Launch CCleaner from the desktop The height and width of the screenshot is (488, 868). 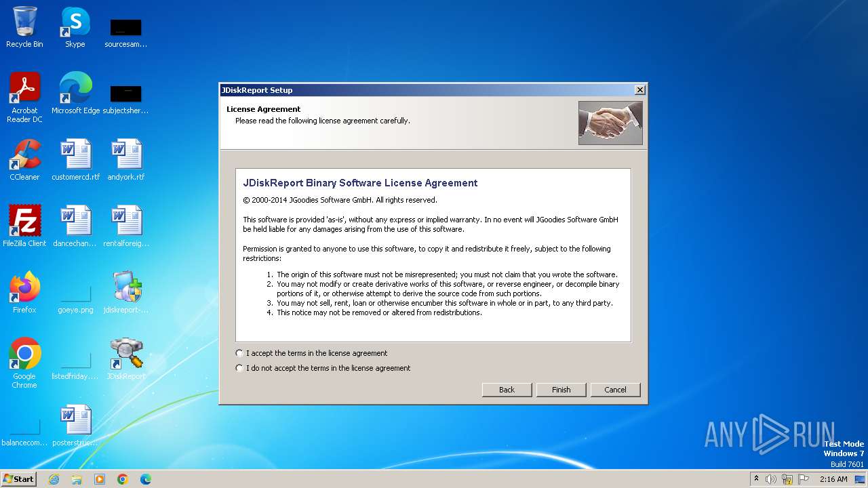(25, 160)
